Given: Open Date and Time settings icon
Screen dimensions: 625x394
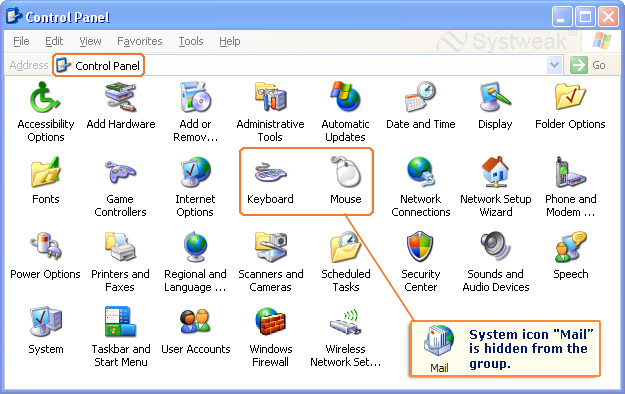Looking at the screenshot, I should click(421, 97).
